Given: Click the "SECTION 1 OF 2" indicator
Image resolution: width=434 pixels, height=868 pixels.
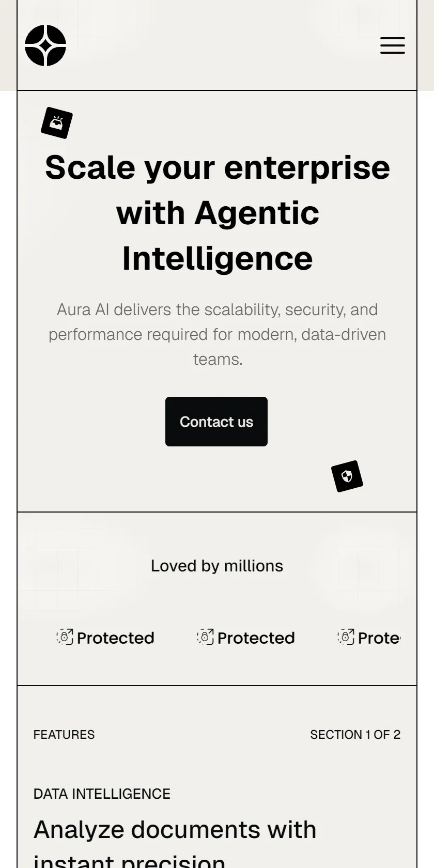Looking at the screenshot, I should click(355, 735).
